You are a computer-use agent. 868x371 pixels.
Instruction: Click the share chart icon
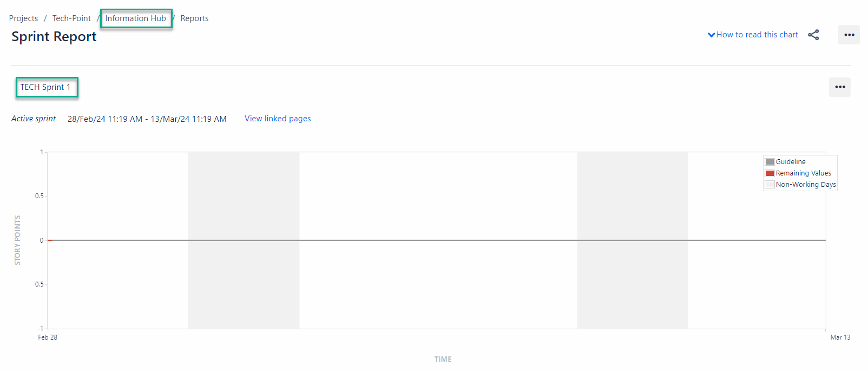(x=814, y=34)
